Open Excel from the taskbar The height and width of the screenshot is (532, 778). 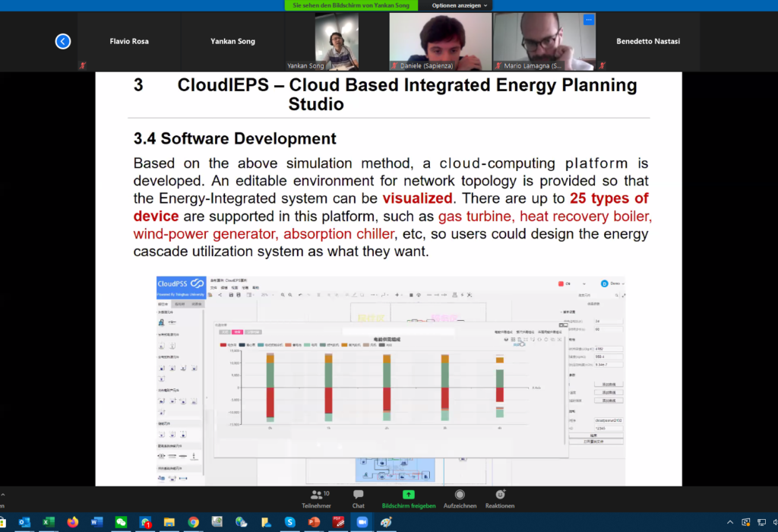(x=48, y=522)
